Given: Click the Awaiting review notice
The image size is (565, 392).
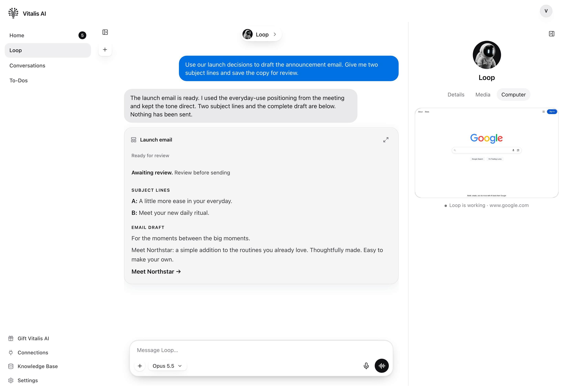Looking at the screenshot, I should point(181,173).
